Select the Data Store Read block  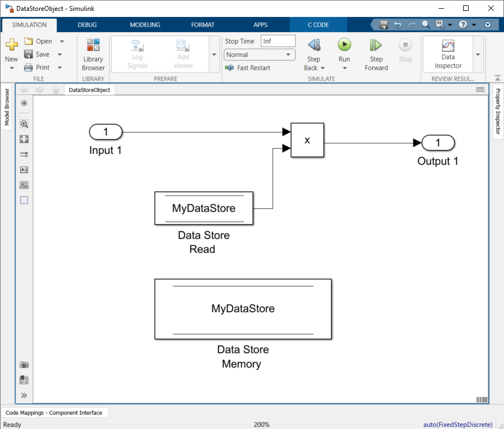point(204,208)
